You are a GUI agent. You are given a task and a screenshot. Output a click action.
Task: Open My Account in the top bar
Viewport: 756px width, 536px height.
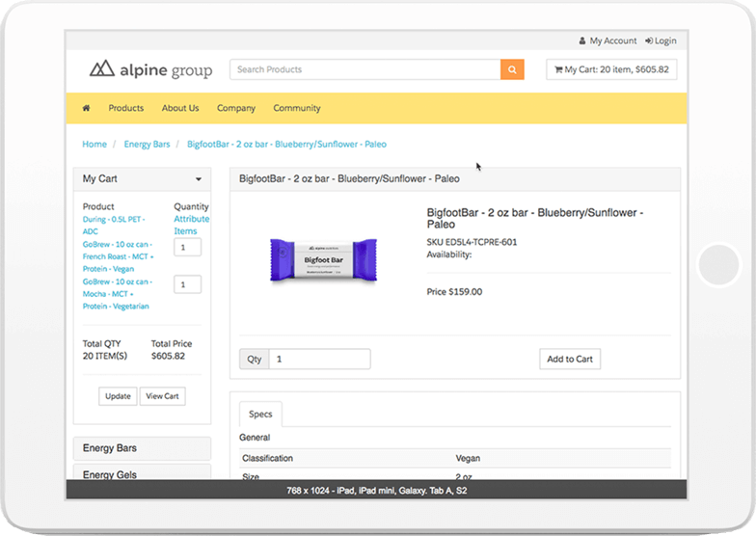point(607,40)
